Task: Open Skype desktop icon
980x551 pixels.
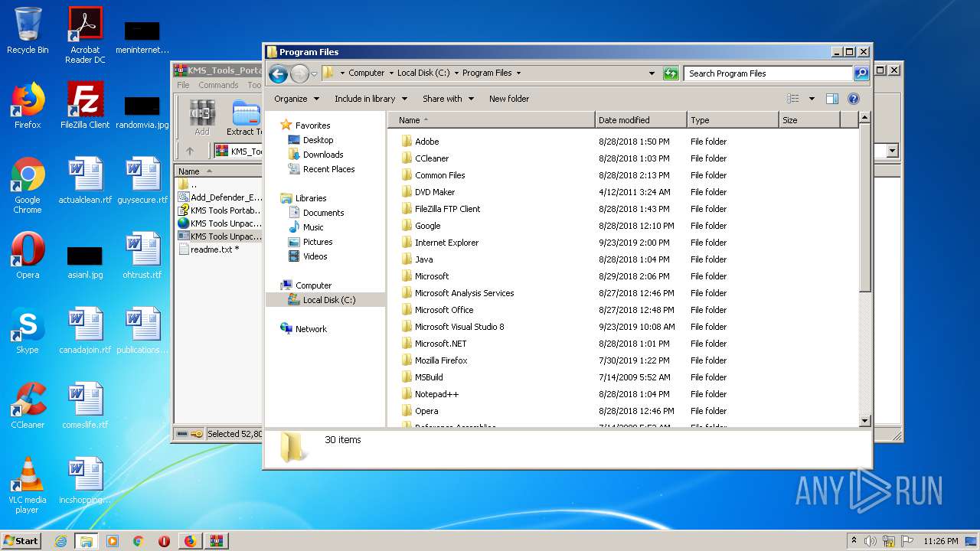Action: click(x=28, y=331)
